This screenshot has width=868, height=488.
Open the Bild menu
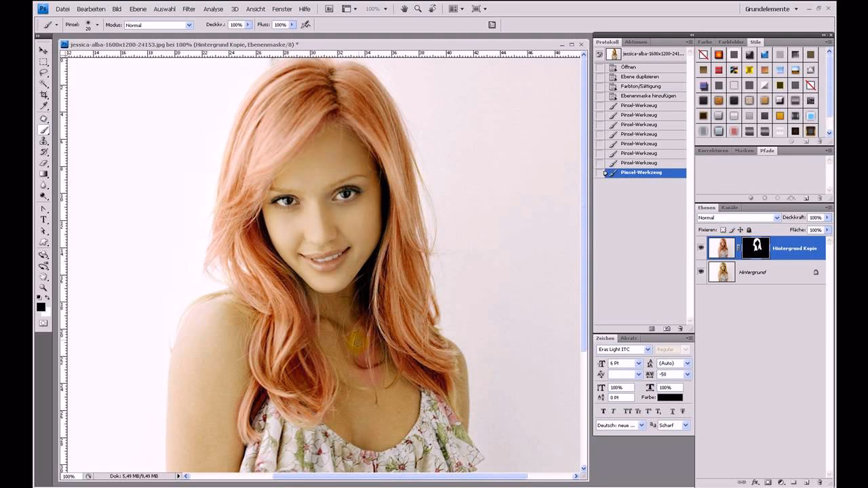116,9
